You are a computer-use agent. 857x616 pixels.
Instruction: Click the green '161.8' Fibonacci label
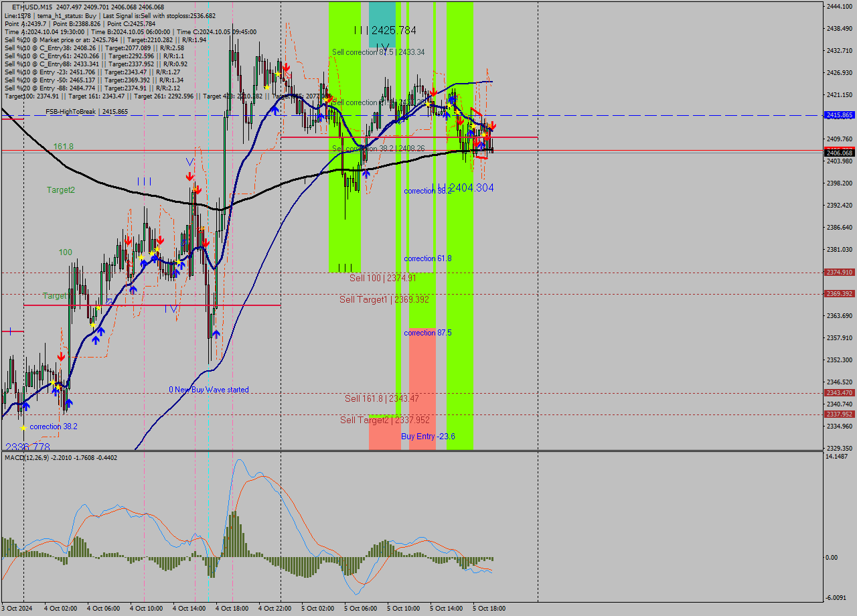64,146
